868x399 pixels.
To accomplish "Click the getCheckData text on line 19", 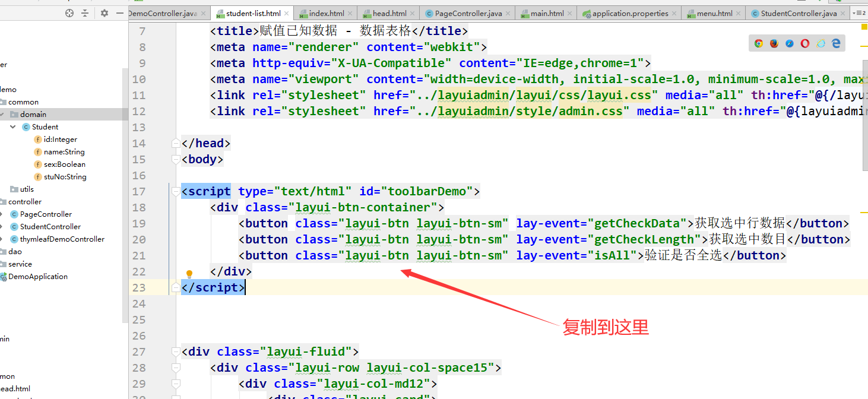I will (x=637, y=224).
